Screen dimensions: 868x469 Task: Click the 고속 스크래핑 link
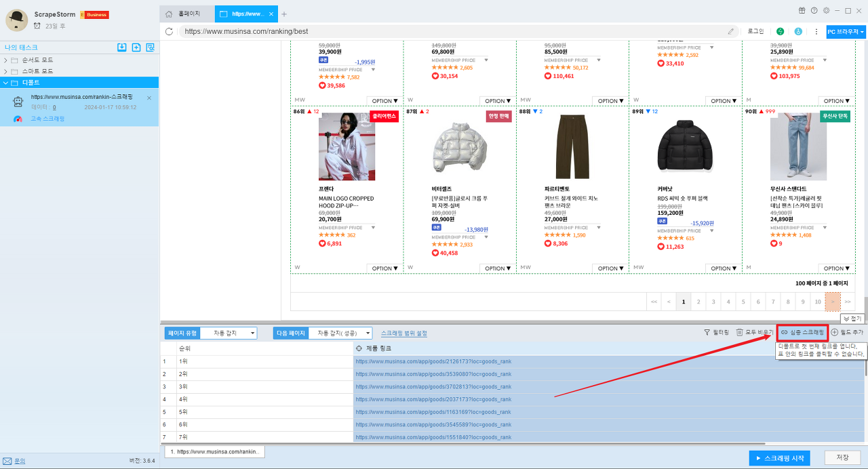pyautogui.click(x=47, y=119)
